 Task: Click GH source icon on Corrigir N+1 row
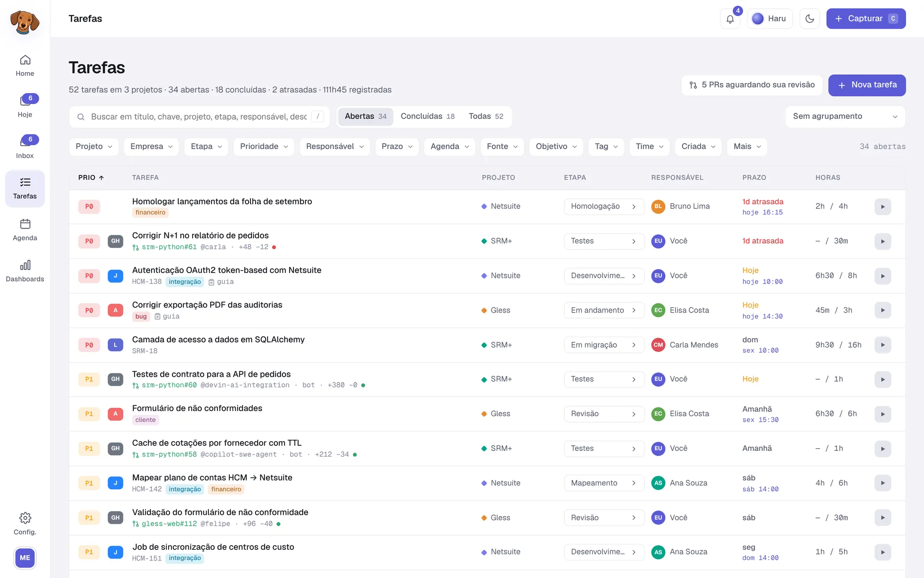coord(115,241)
